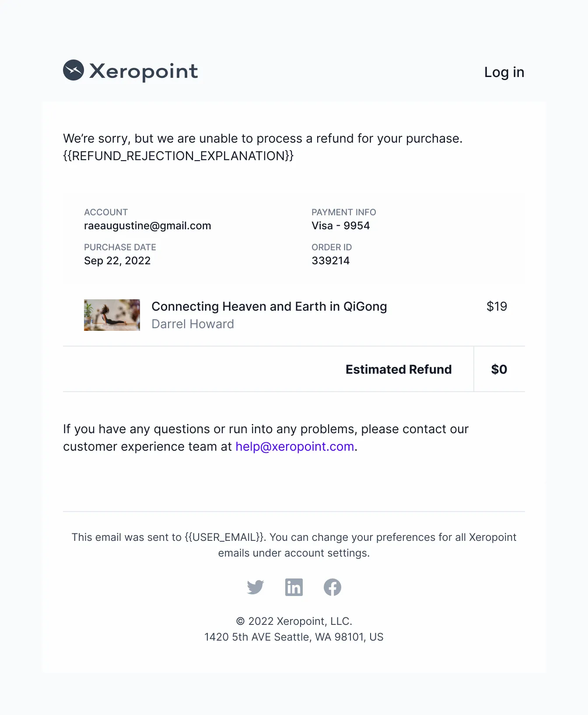Click the Seattle address line in footer
This screenshot has width=588, height=715.
pyautogui.click(x=294, y=637)
